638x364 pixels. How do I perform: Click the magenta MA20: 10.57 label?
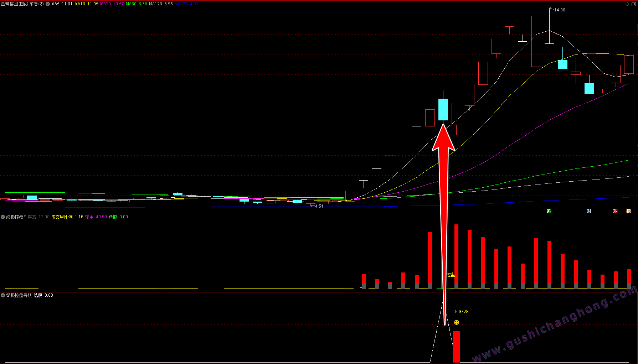112,4
